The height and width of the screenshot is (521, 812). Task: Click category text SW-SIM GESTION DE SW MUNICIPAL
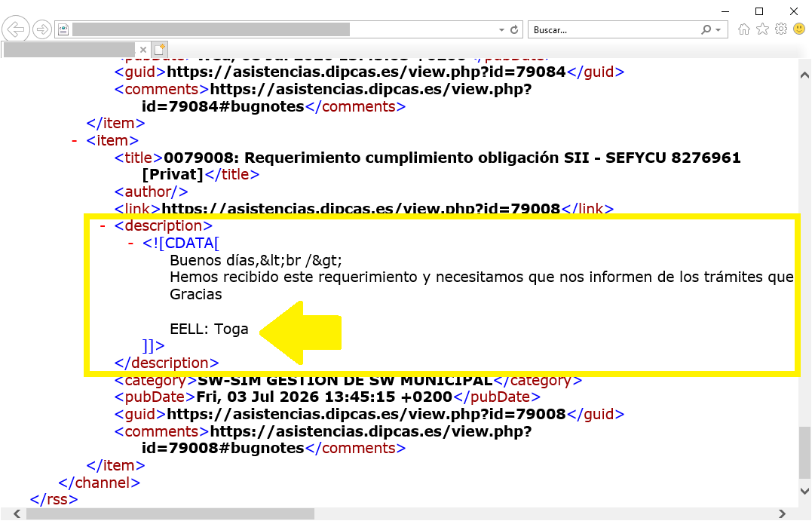coord(345,380)
